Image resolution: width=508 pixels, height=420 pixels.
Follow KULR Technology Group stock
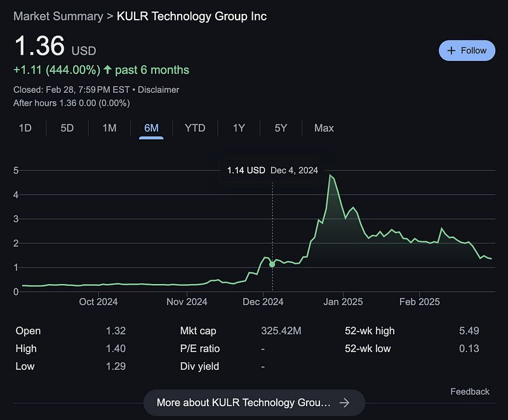(x=467, y=51)
